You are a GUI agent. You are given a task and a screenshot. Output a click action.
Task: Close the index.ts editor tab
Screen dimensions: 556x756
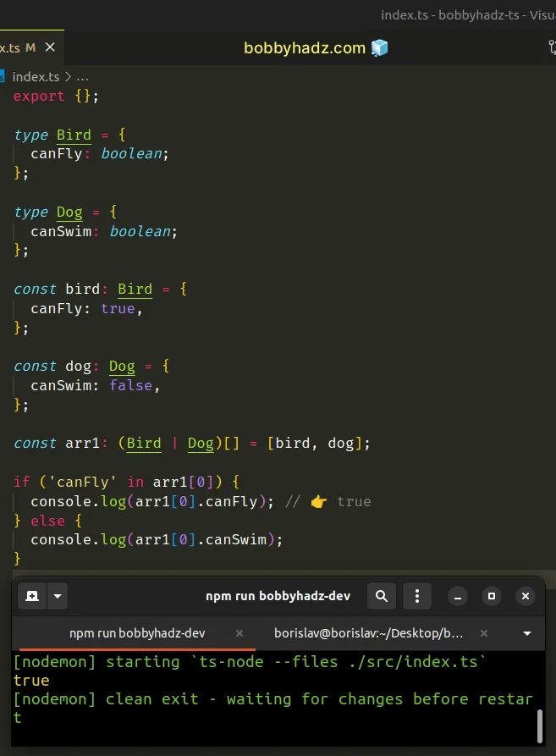coord(50,47)
